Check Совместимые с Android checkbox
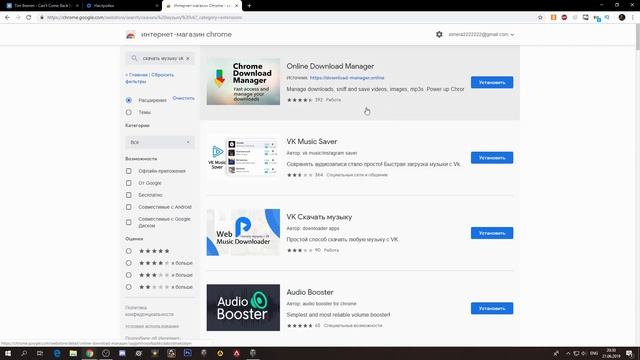 click(x=129, y=207)
